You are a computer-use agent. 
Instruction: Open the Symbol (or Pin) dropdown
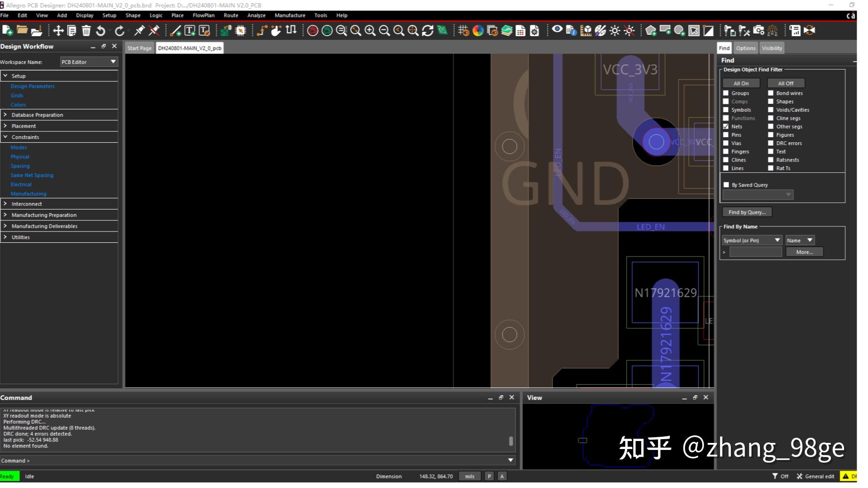752,240
